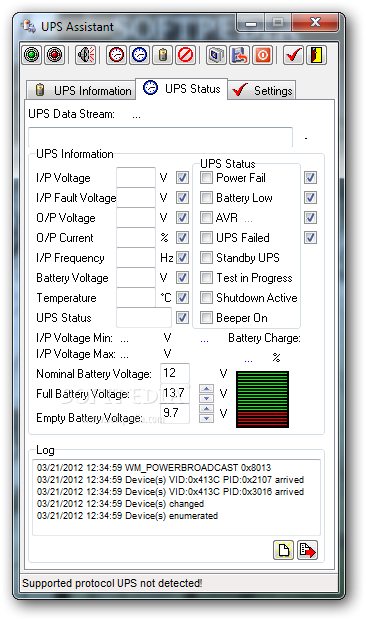Click the floppy disk with arrow icon
This screenshot has width=366, height=620.
[x=239, y=55]
